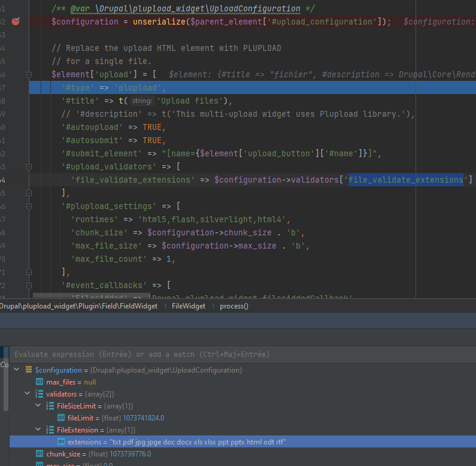This screenshot has width=476, height=466.
Task: Fold the $element['upload'] array block
Action: [x=29, y=74]
